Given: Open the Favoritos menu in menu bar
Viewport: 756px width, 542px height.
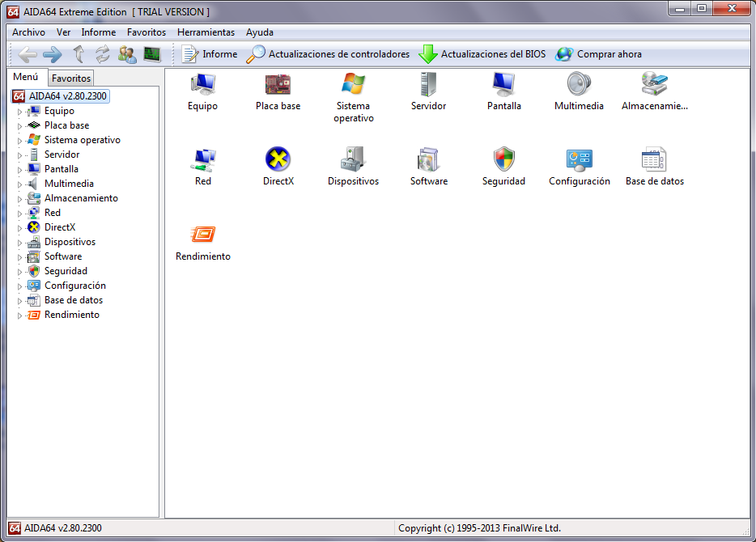Looking at the screenshot, I should [x=146, y=32].
